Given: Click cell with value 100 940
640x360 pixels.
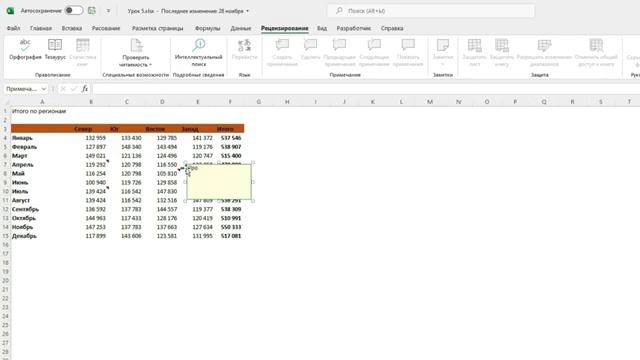Looking at the screenshot, I should pos(96,182).
